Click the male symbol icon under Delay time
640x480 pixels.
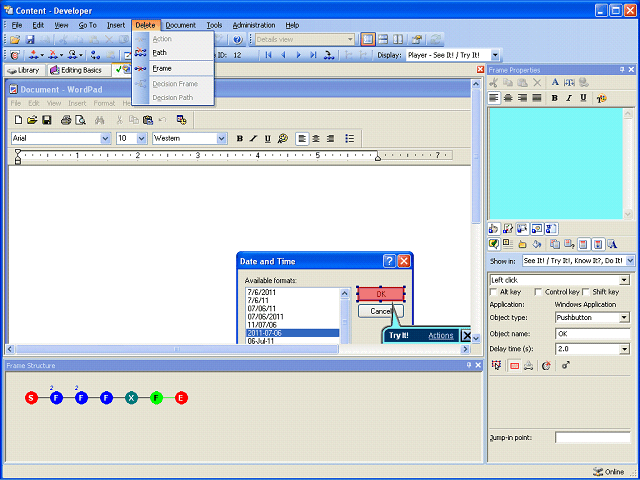coord(565,365)
